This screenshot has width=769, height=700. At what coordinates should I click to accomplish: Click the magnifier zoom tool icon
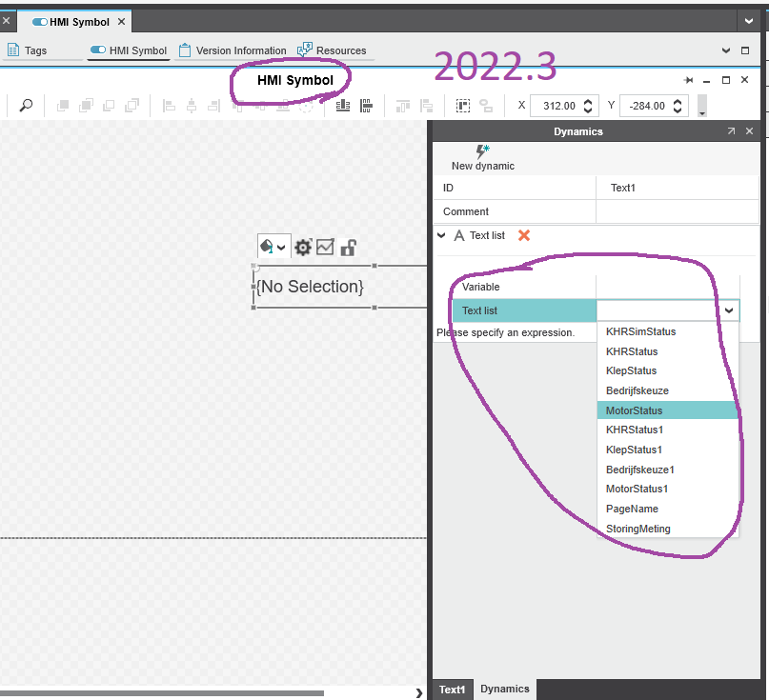pyautogui.click(x=26, y=106)
